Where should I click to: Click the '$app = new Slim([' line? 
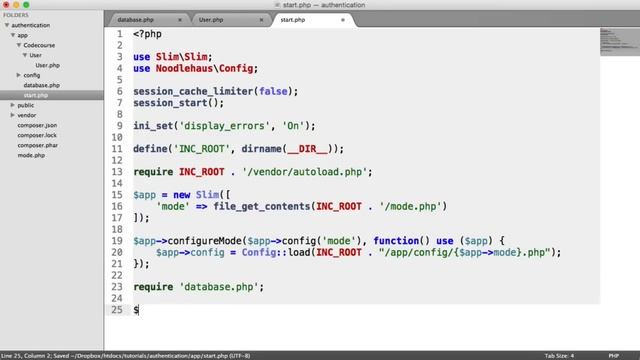coord(182,195)
